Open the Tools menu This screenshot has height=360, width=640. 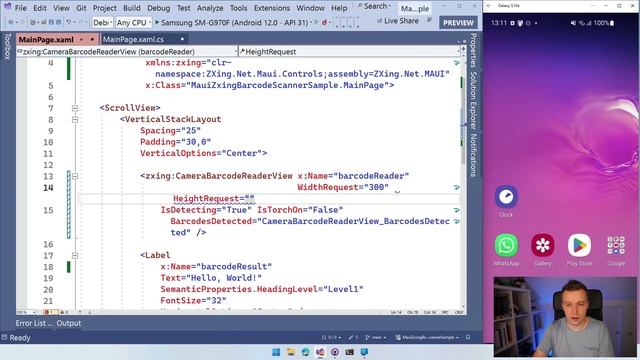click(238, 8)
